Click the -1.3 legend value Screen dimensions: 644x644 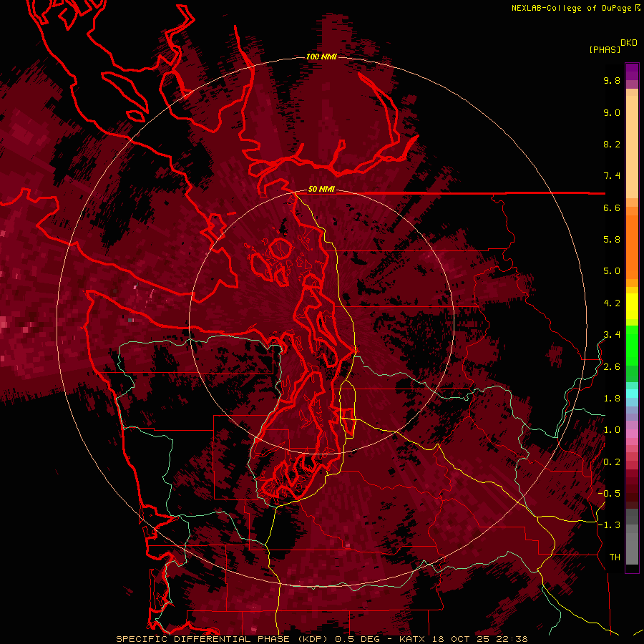pyautogui.click(x=609, y=525)
